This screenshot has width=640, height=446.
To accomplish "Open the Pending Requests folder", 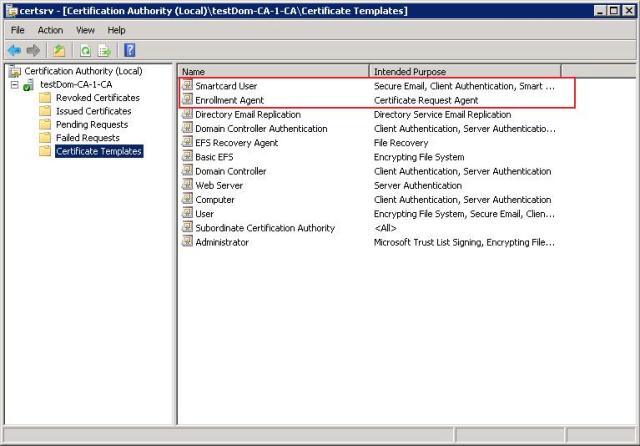I will click(91, 124).
